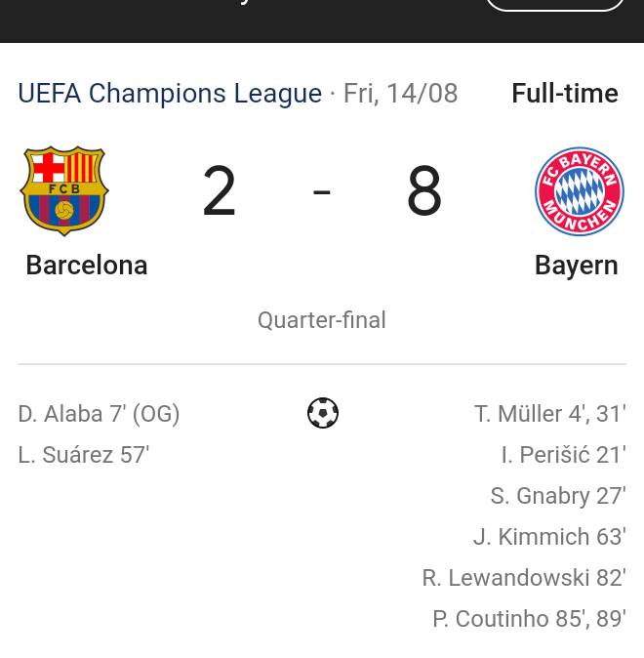Click Bayern's score of 8

[x=424, y=192]
